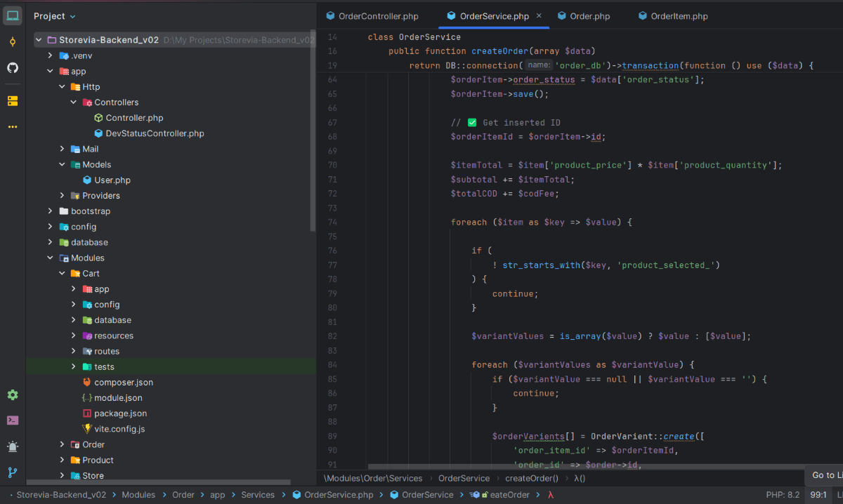
Task: Click the Project panel horizontal scrollbar
Action: [158, 482]
